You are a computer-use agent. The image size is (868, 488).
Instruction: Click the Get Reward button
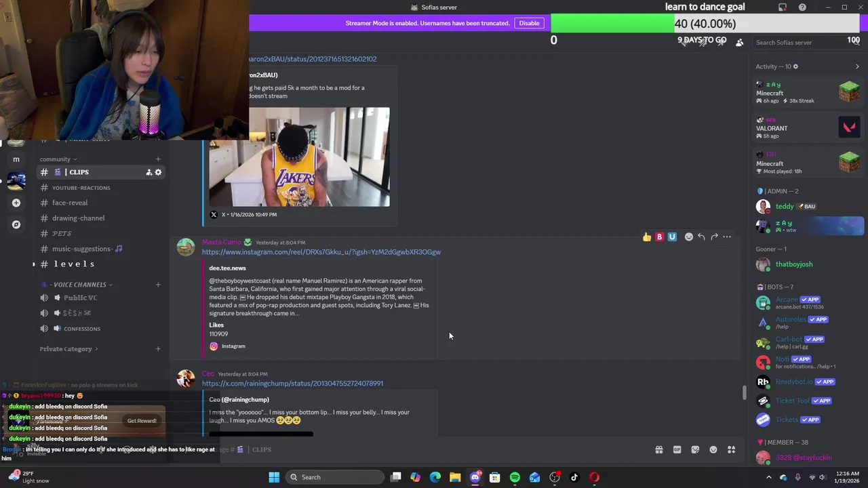click(x=142, y=421)
